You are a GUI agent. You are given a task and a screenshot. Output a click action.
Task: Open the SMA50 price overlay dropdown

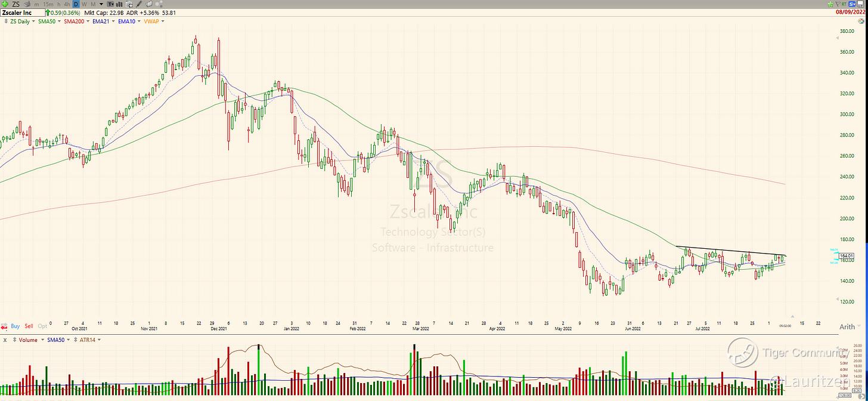tap(60, 21)
